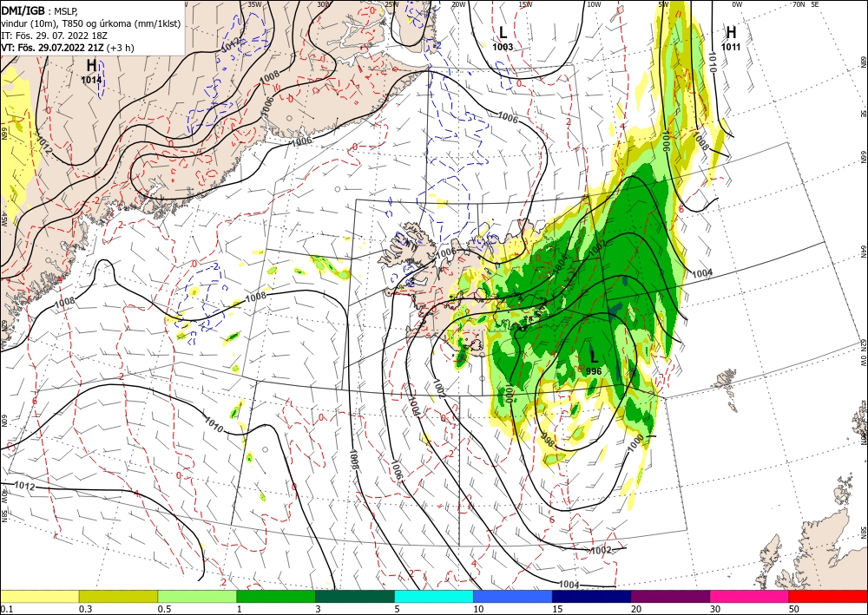Click the H 1014 high pressure marker
Viewport: 868px width, 615px height.
click(x=91, y=71)
